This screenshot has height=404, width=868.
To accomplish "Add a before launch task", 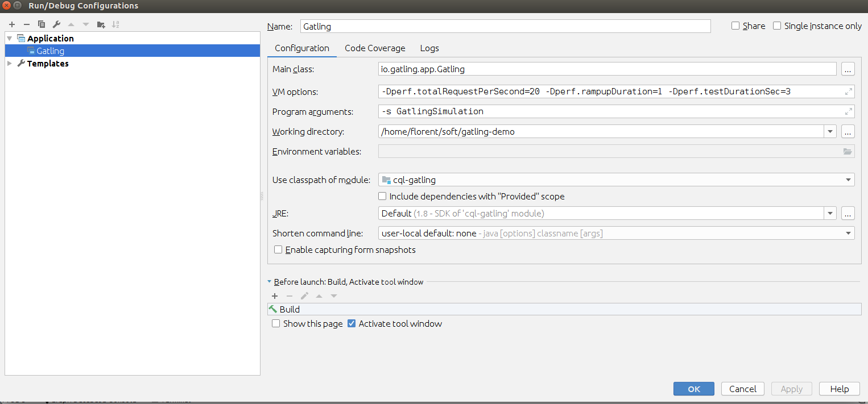I will [275, 296].
